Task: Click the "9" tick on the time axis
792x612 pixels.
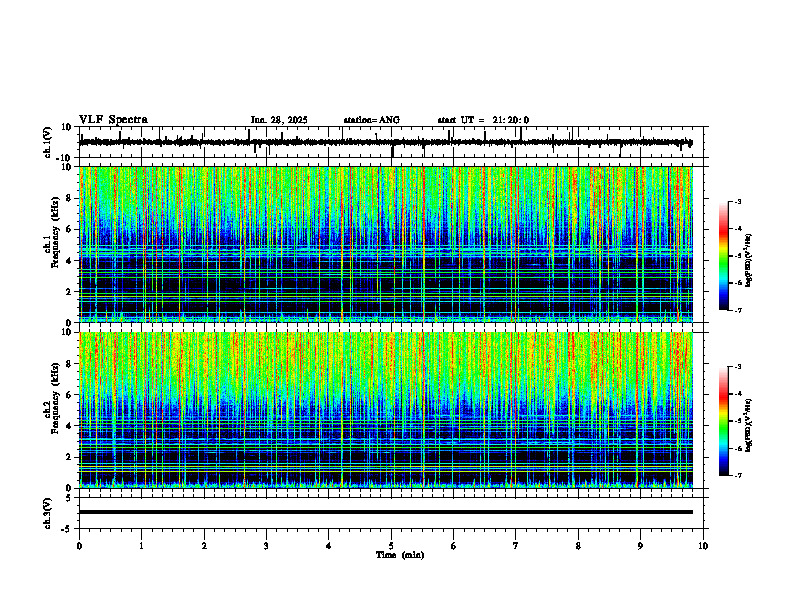Action: (640, 546)
